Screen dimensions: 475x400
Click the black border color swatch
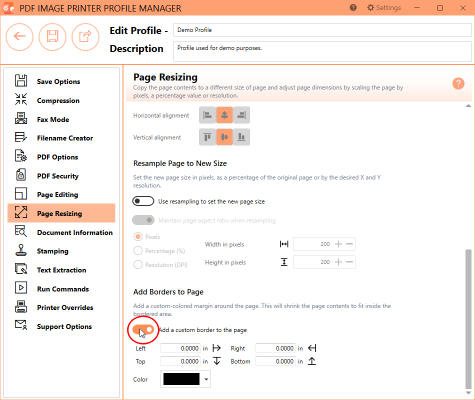(181, 379)
